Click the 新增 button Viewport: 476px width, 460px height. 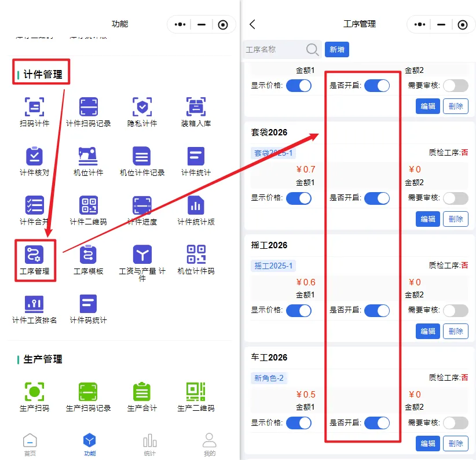[x=336, y=50]
